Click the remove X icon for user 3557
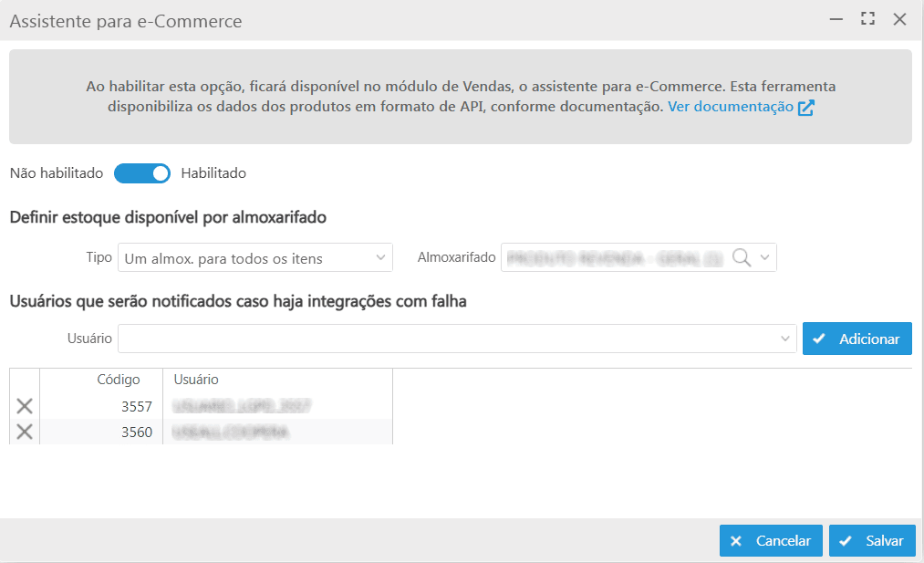Viewport: 924px width, 563px height. coord(25,406)
